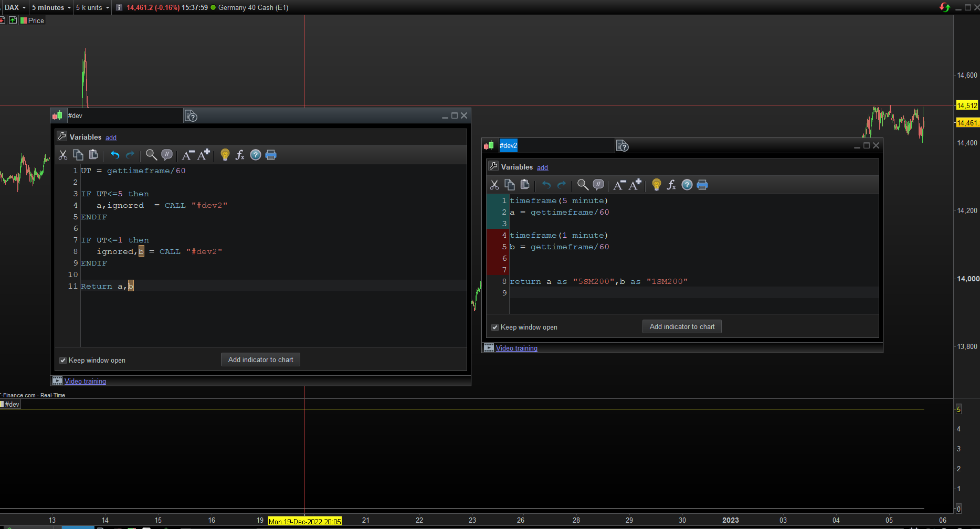The image size is (980, 529).
Task: Click Add indicator to chart in #dev window
Action: pyautogui.click(x=260, y=360)
